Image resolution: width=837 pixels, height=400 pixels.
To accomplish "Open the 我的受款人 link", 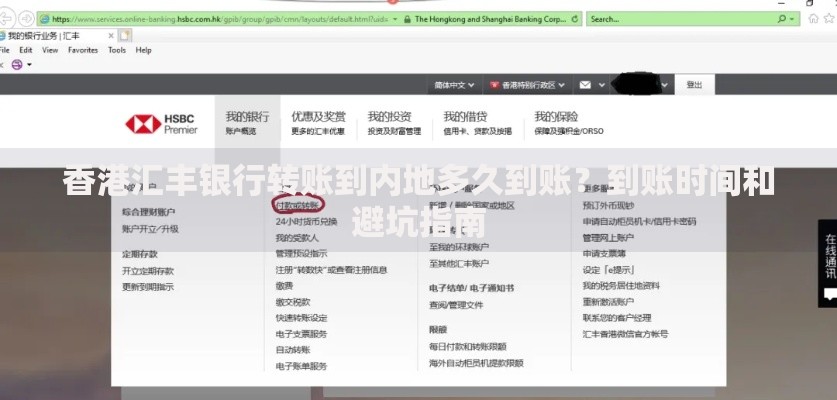I will coord(297,238).
